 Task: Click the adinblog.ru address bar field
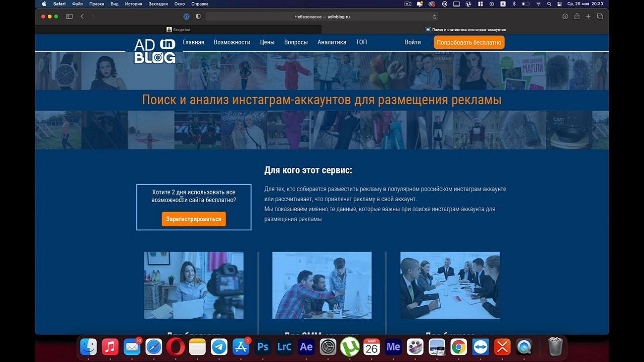pyautogui.click(x=322, y=17)
